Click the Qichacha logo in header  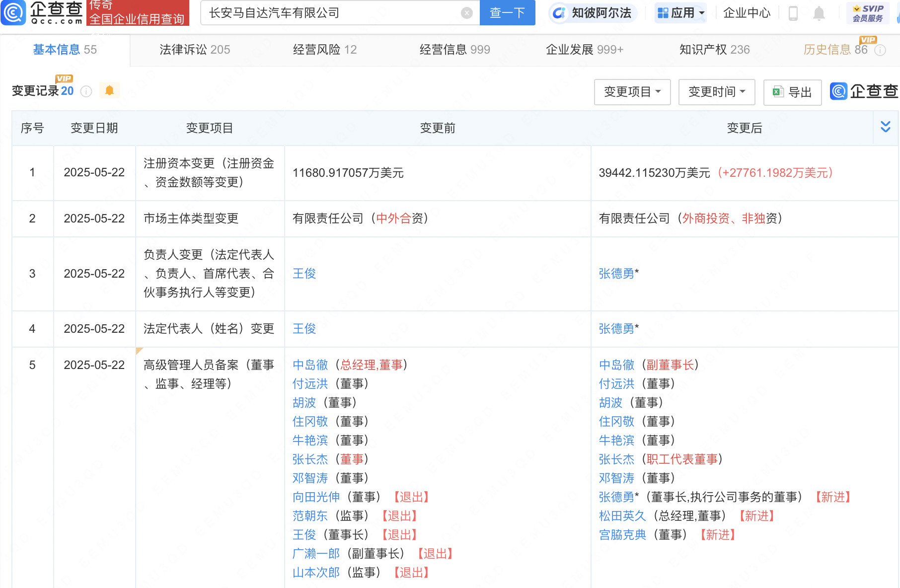click(42, 12)
